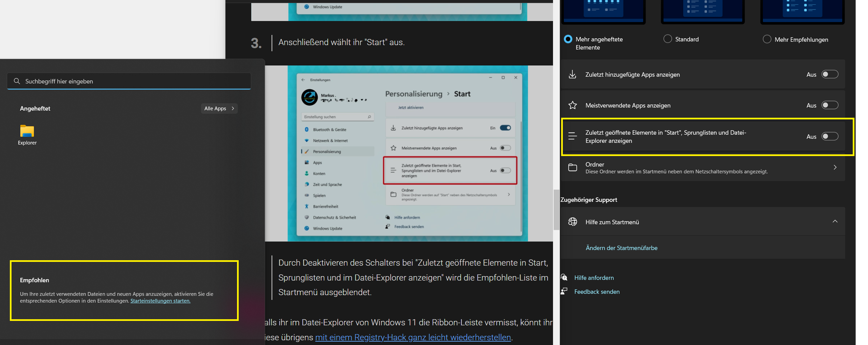Click the red-boxed Aus toggle in article screenshot
This screenshot has height=345, width=868.
click(505, 171)
